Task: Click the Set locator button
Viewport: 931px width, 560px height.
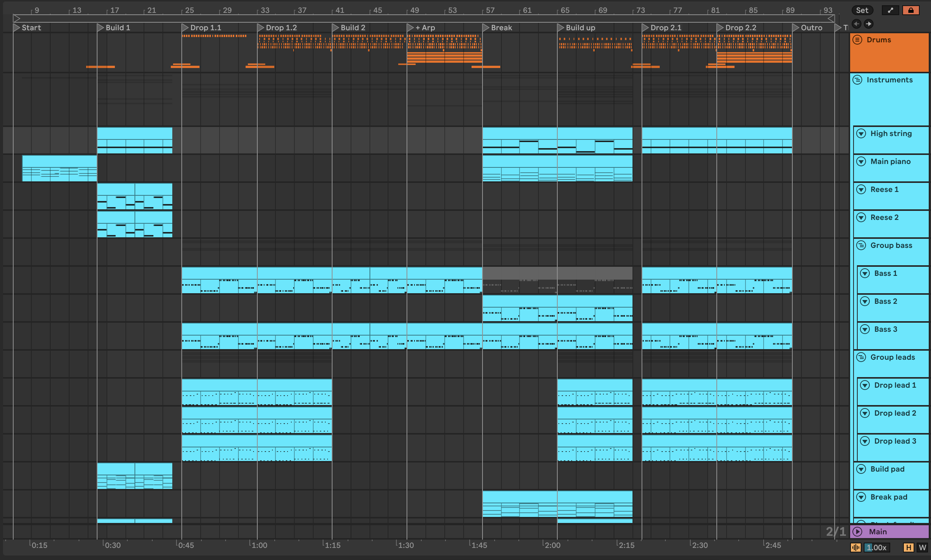Action: pyautogui.click(x=862, y=10)
